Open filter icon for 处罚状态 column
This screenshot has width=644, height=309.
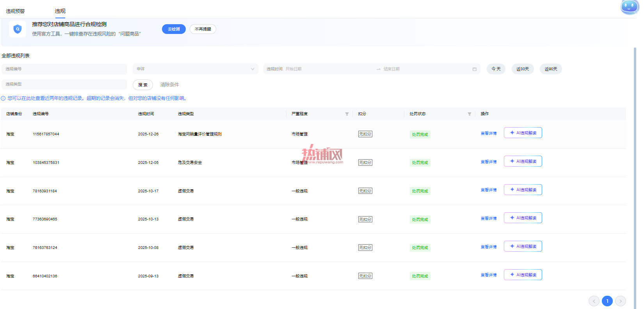pos(470,114)
